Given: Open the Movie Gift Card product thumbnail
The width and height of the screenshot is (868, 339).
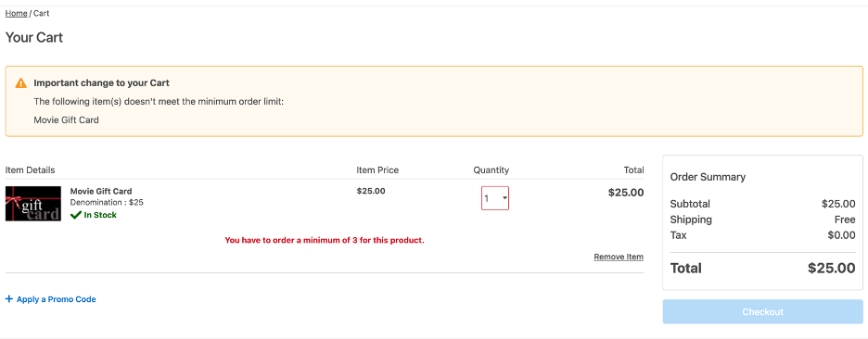Looking at the screenshot, I should (x=33, y=204).
